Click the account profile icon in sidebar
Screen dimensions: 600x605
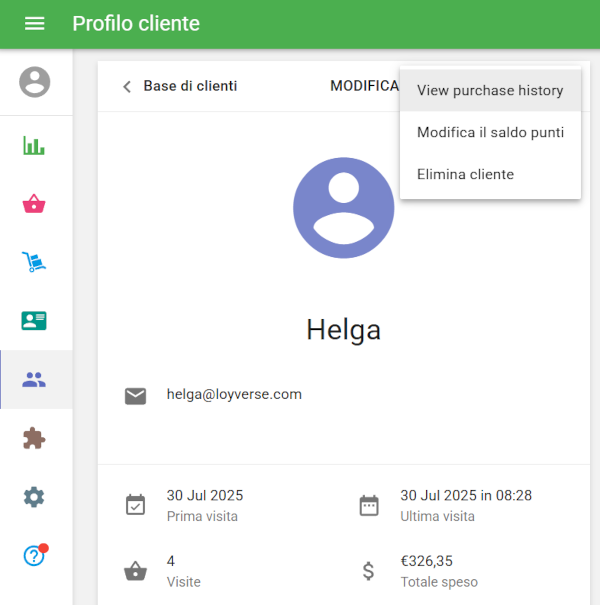click(35, 82)
